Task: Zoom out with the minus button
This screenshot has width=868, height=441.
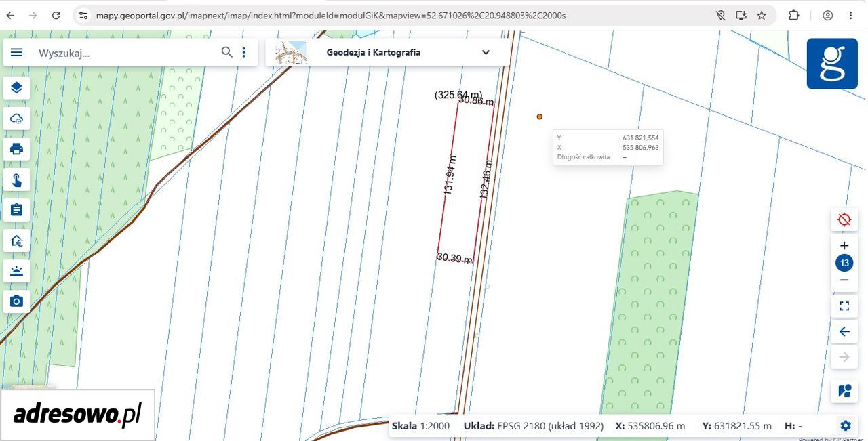Action: pyautogui.click(x=844, y=280)
